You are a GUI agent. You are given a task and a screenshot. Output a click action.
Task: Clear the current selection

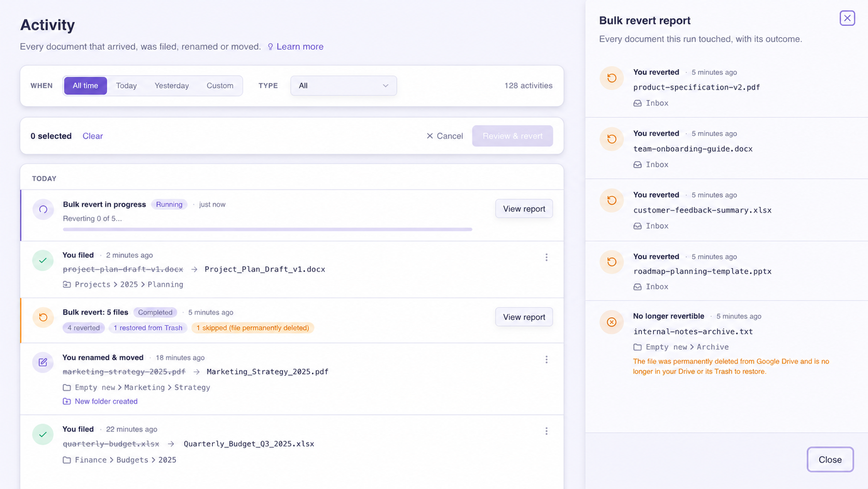pos(93,136)
